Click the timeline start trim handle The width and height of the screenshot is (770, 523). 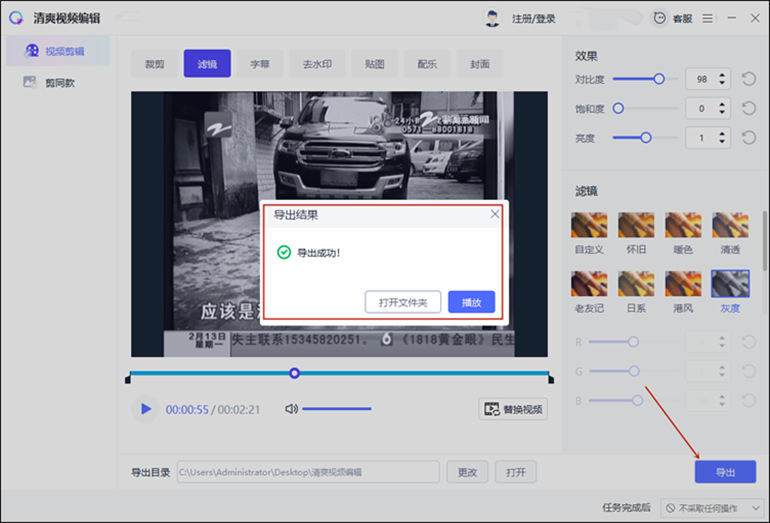(x=128, y=378)
